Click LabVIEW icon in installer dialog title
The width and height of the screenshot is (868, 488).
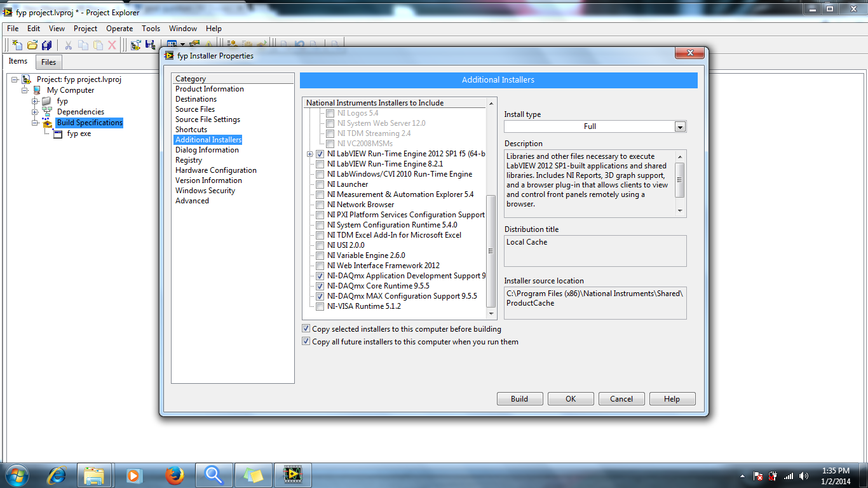click(x=170, y=56)
